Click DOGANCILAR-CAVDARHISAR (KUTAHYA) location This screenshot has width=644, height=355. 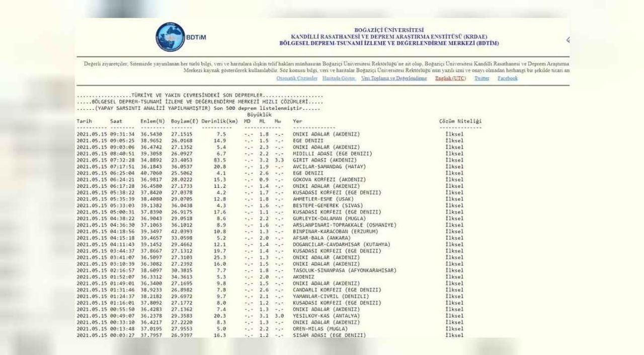(342, 245)
